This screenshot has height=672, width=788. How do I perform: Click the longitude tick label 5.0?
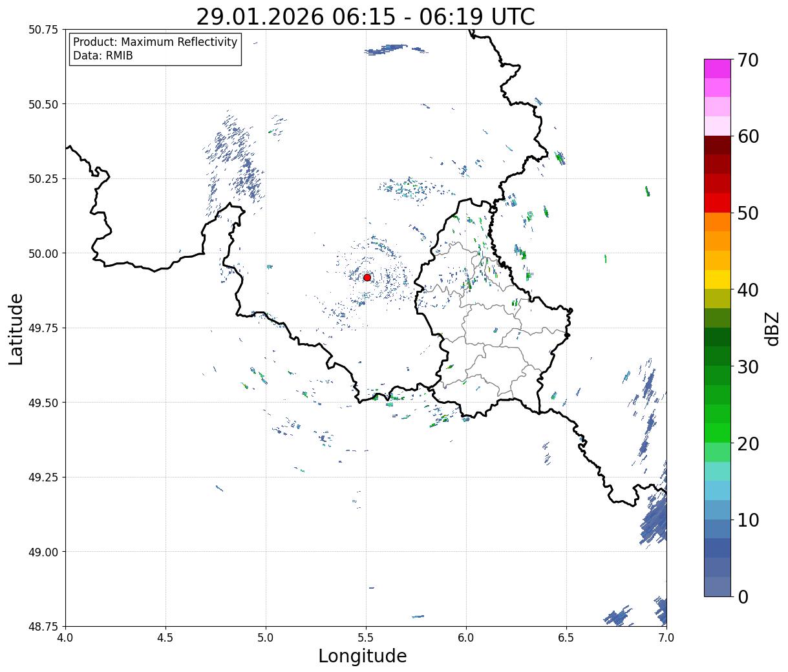266,638
